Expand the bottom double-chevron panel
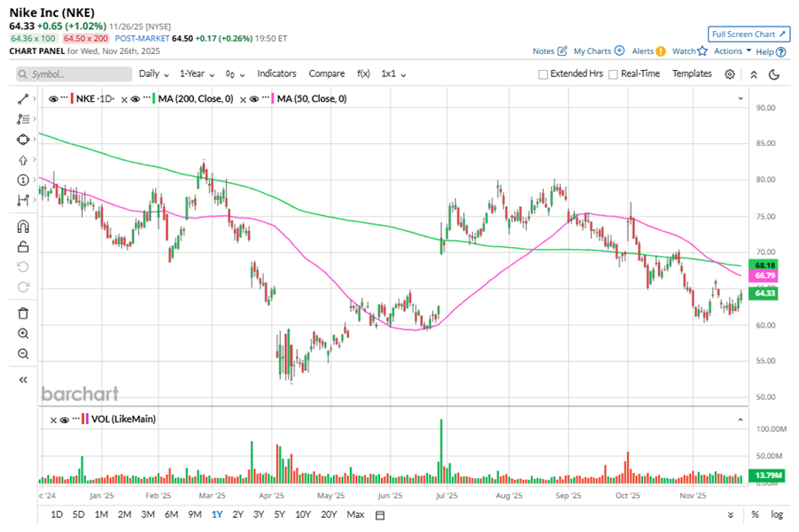Screen dimensions: 799x532 [x=731, y=515]
